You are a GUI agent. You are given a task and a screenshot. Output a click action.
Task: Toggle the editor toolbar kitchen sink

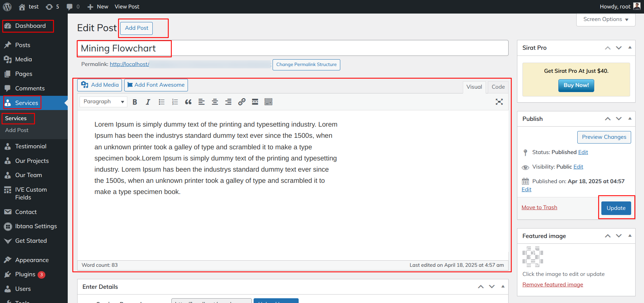[x=268, y=102]
